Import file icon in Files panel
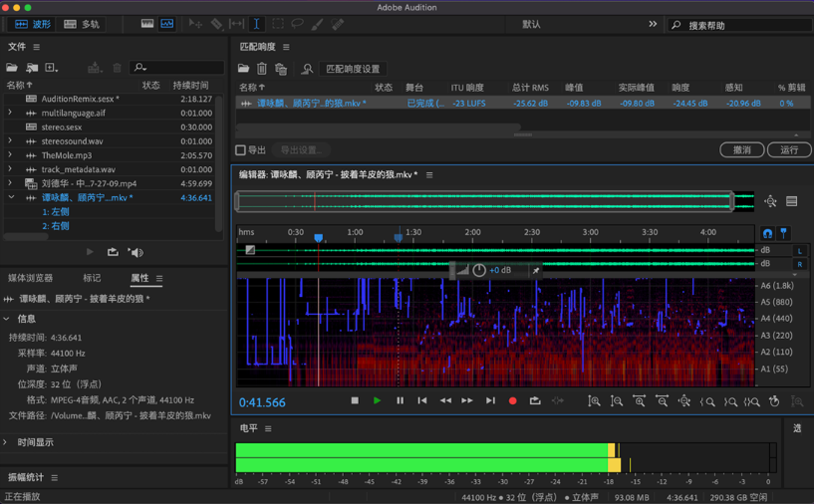The image size is (814, 504). click(x=32, y=68)
